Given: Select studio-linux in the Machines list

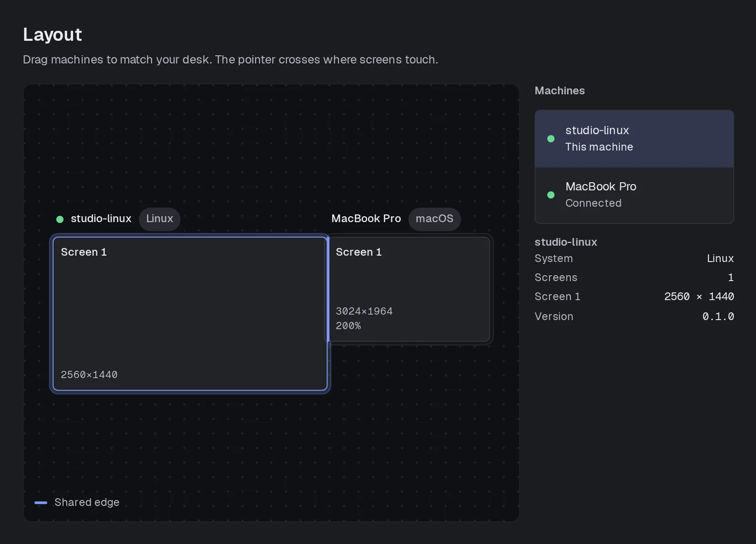Looking at the screenshot, I should (634, 139).
